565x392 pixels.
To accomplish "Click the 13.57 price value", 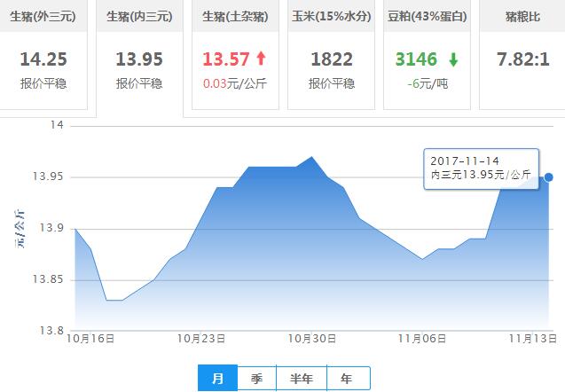I will click(x=226, y=59).
